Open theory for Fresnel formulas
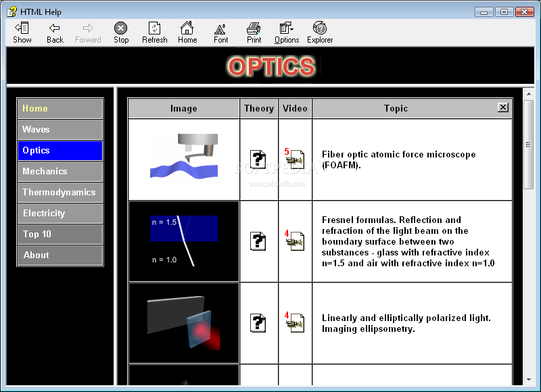Screen dimensions: 541x392 [258, 241]
